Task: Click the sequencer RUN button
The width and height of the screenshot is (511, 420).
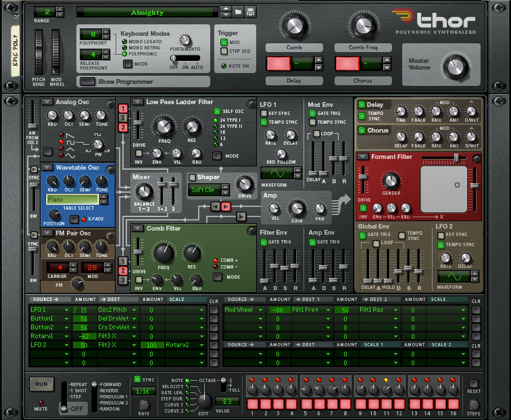Action: point(41,384)
